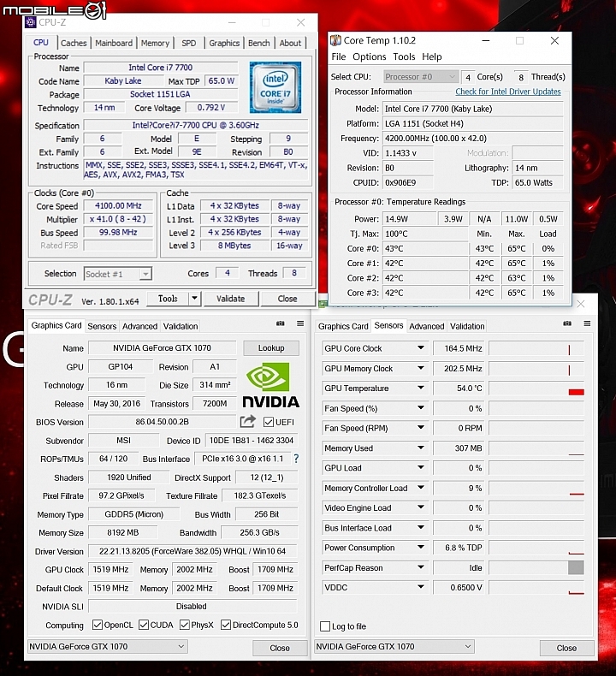Open the Power Consumption sensor dropdown
This screenshot has width=616, height=676.
tap(421, 548)
